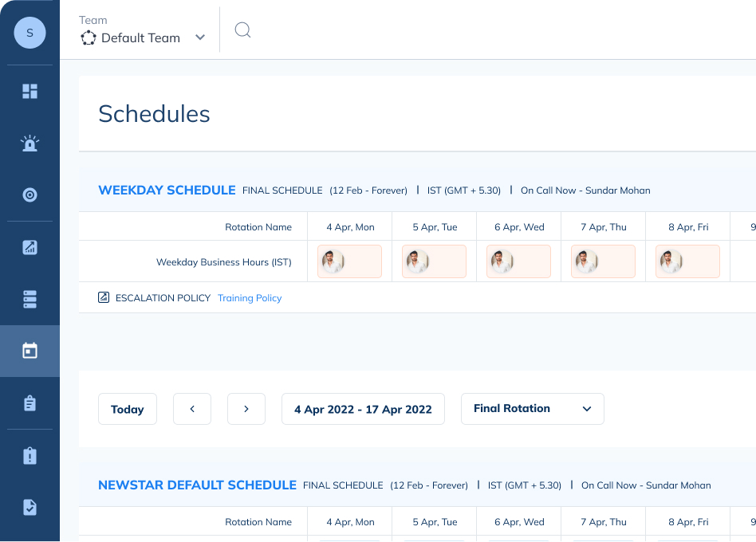The height and width of the screenshot is (542, 756).
Task: View Analytics from the sidebar
Action: tap(30, 246)
